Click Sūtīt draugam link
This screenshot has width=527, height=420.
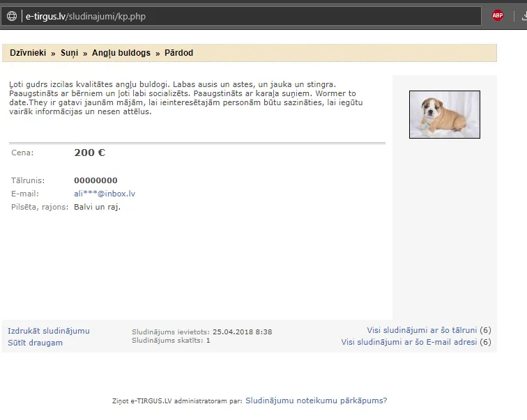(x=36, y=343)
